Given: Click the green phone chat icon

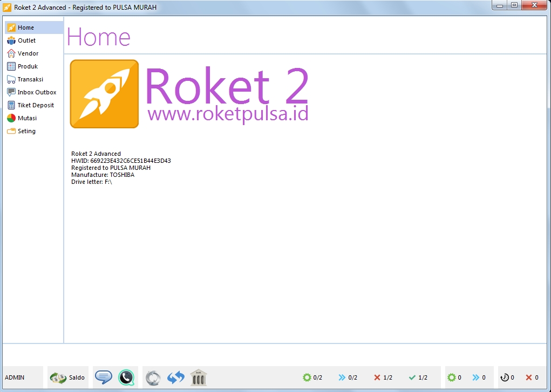Looking at the screenshot, I should pyautogui.click(x=126, y=377).
